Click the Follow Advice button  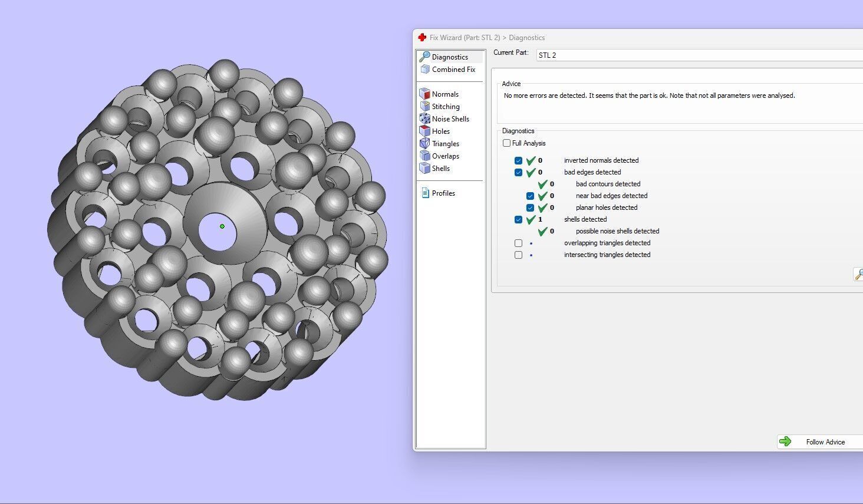(820, 442)
